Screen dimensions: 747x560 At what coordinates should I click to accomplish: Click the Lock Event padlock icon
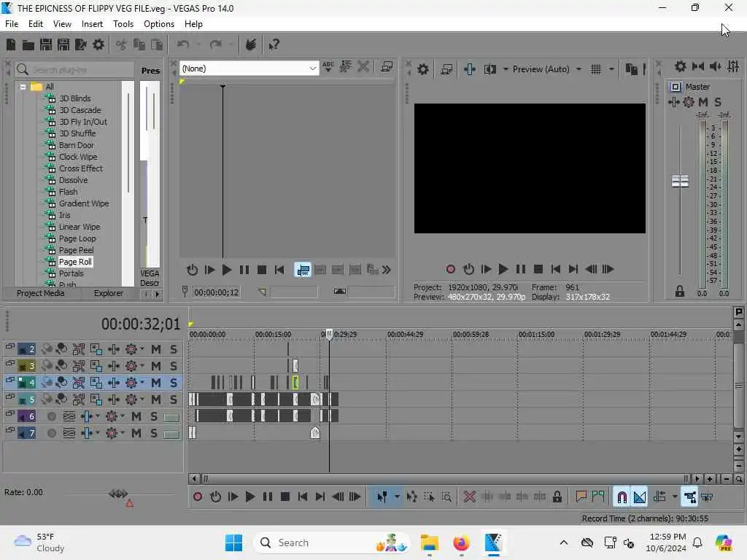point(557,497)
